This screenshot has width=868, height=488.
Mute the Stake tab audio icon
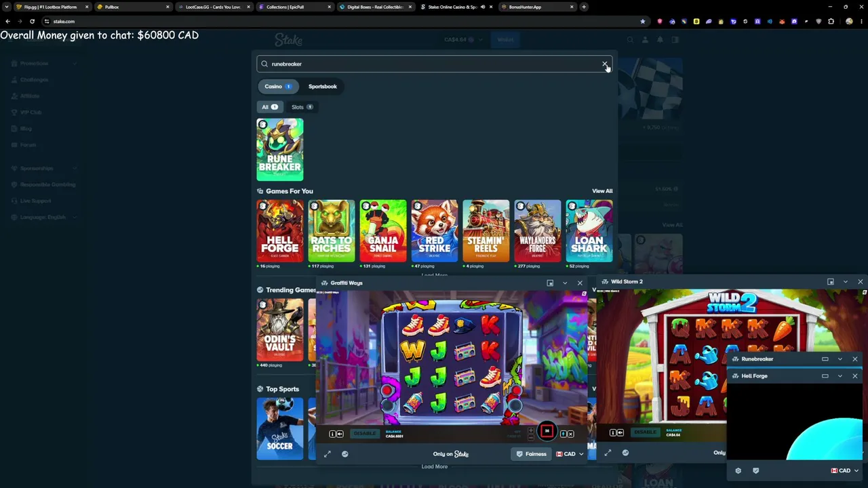(x=482, y=7)
